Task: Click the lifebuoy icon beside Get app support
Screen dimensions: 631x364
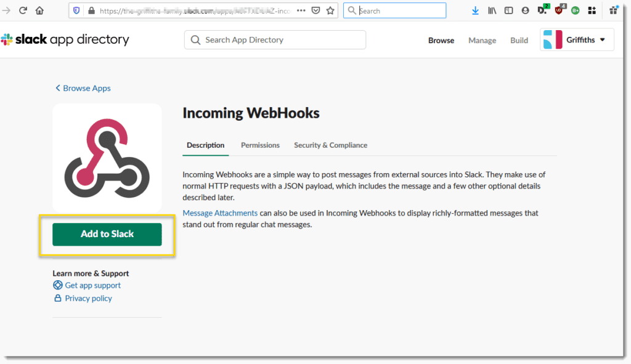Action: point(57,285)
